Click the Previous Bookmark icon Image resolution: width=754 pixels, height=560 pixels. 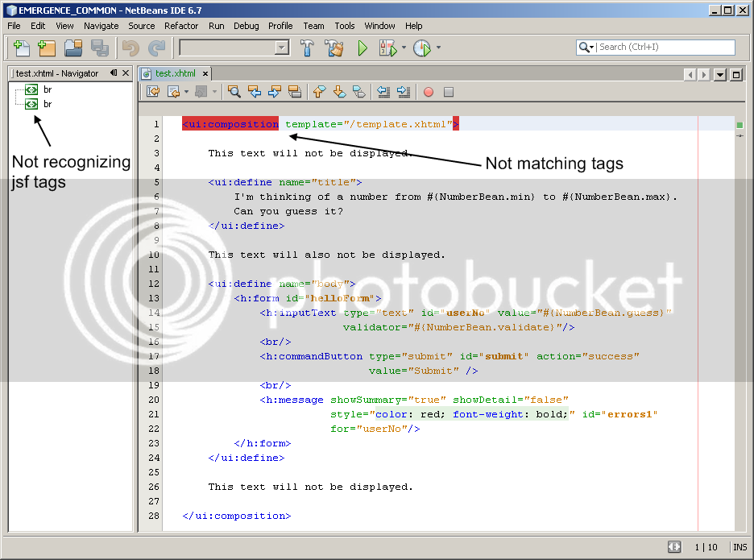319,91
